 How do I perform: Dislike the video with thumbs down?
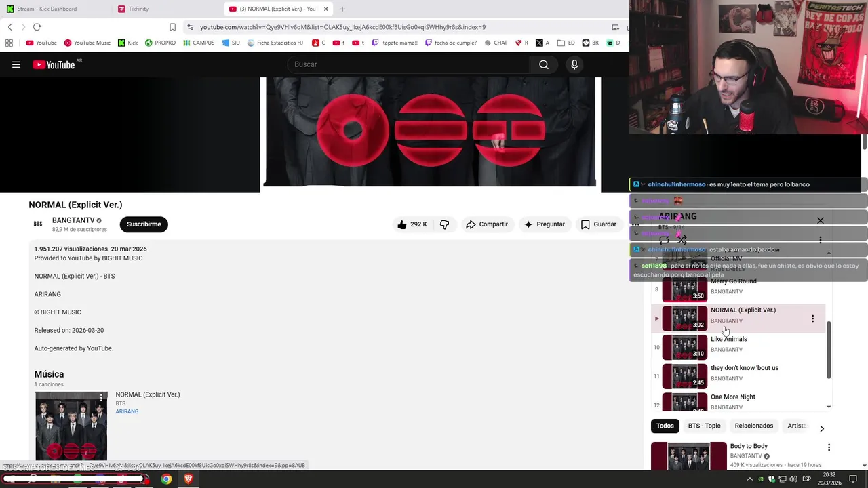[445, 224]
